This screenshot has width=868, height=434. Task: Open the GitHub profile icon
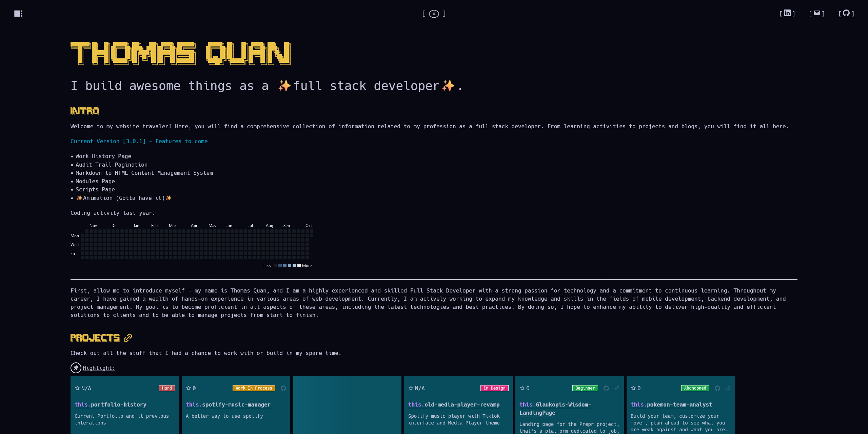point(846,13)
